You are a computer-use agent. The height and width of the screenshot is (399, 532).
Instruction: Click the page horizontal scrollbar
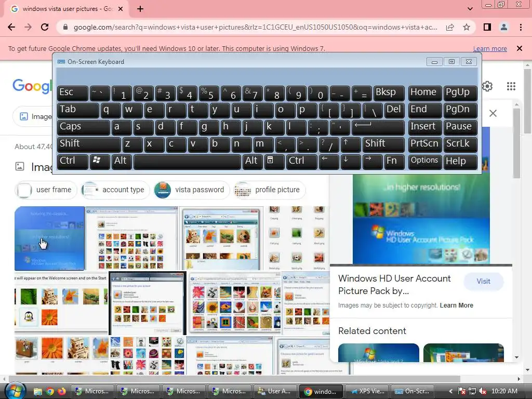234,379
